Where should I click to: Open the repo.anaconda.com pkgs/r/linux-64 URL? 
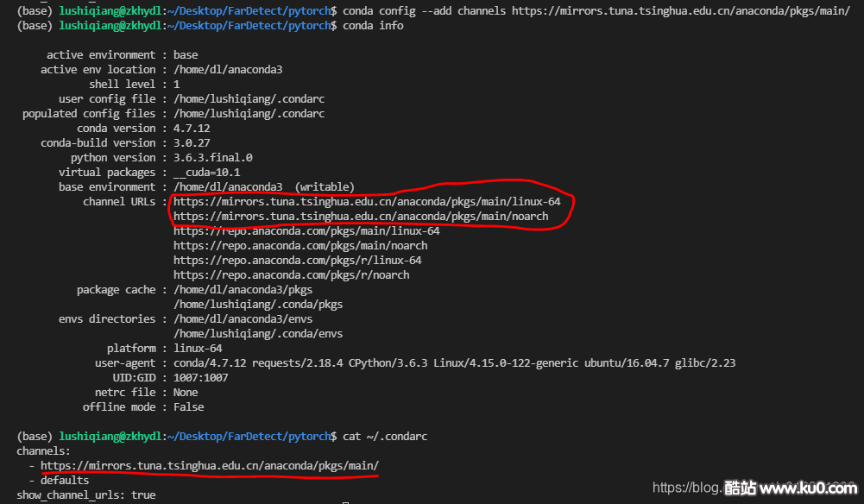tap(298, 261)
